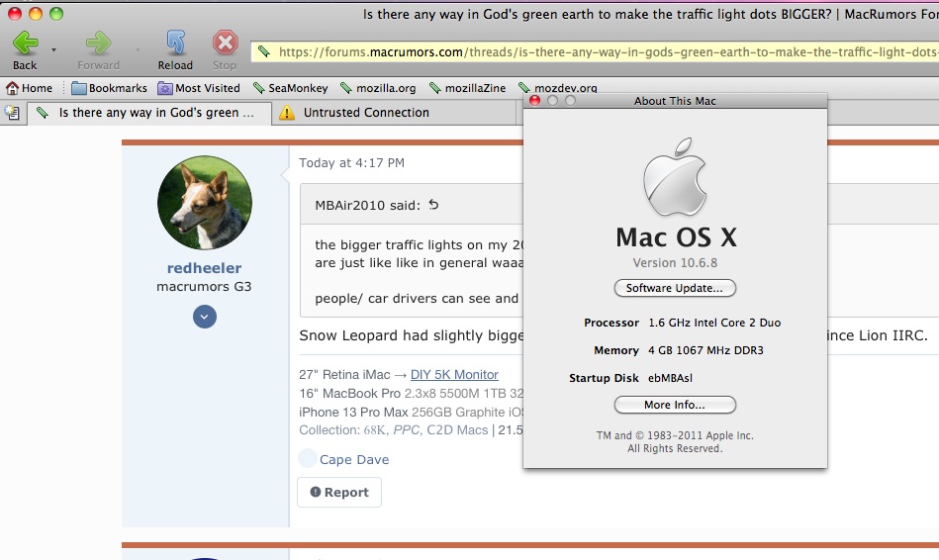Screen dimensions: 939x560
Task: Switch to the Untrusted Connection tab
Action: 394,113
